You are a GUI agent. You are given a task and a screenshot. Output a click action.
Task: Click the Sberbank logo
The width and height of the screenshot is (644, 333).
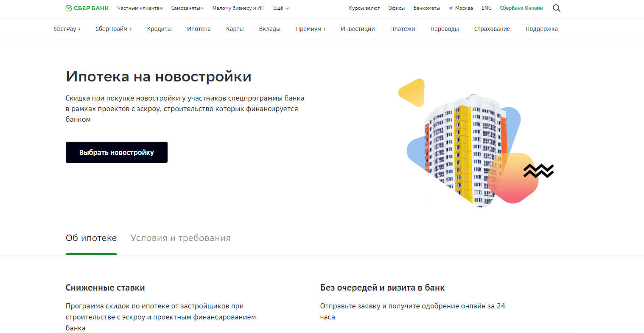[x=87, y=8]
